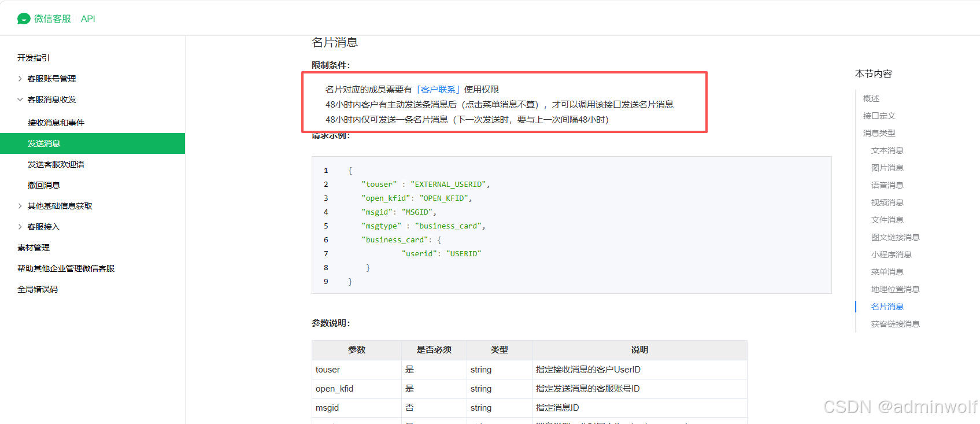Jump to 视频消息 anchor
980x424 pixels.
(x=887, y=202)
